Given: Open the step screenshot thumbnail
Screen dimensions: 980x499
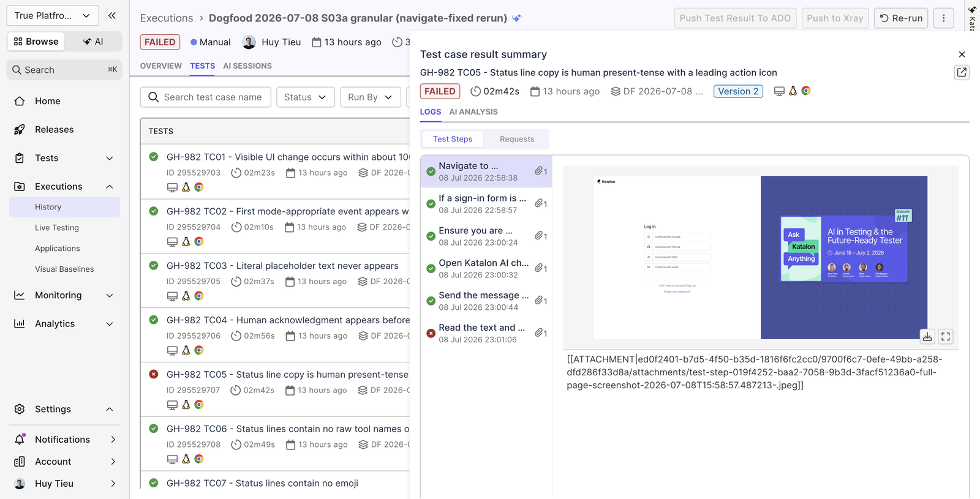Looking at the screenshot, I should 760,258.
